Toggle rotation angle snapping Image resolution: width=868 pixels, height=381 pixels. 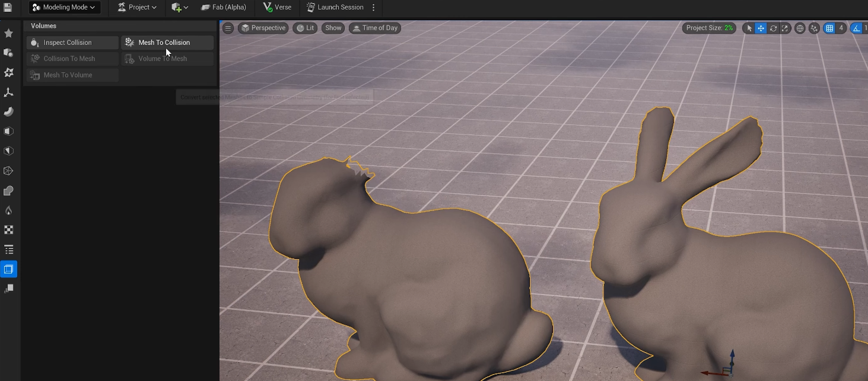point(856,28)
